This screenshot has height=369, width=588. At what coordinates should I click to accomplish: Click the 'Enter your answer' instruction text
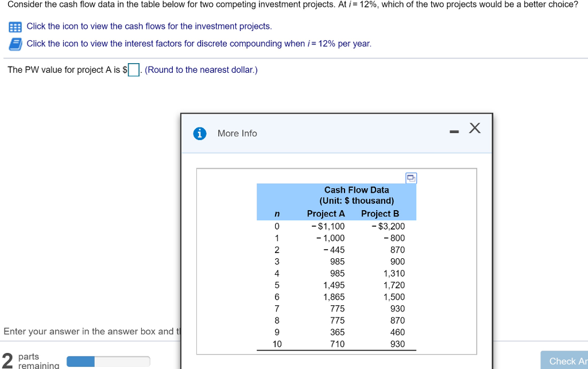point(92,332)
